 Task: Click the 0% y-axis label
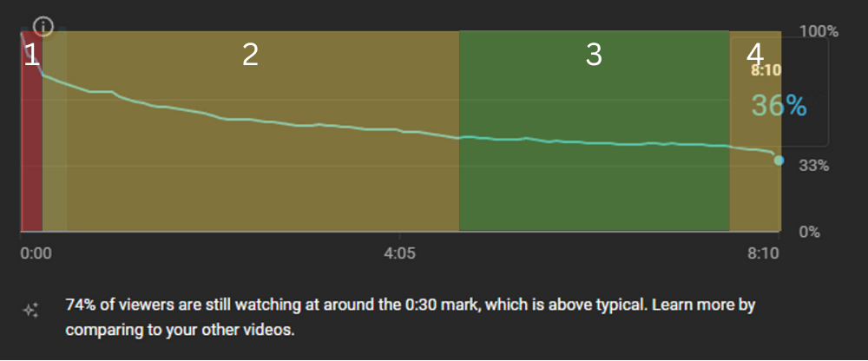[810, 232]
